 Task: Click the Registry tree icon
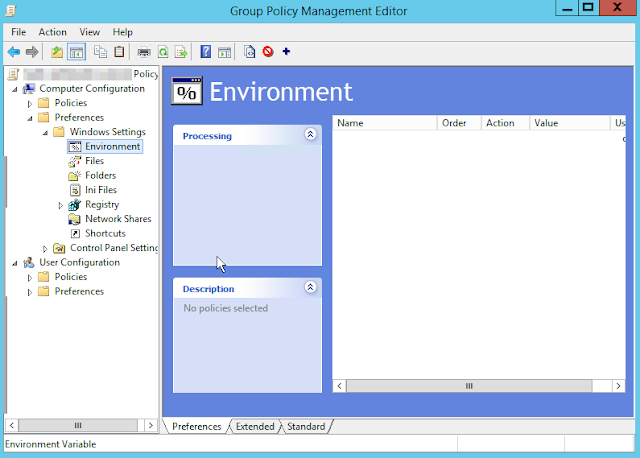tap(74, 205)
